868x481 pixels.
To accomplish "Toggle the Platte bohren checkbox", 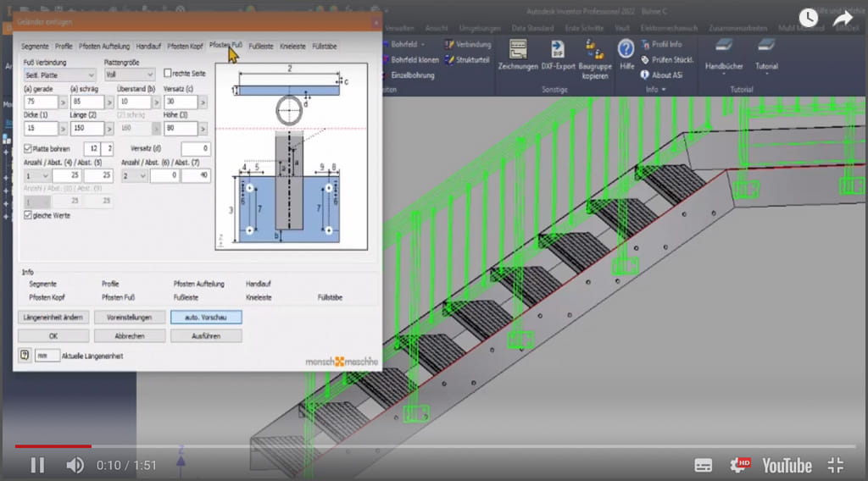I will [x=28, y=148].
